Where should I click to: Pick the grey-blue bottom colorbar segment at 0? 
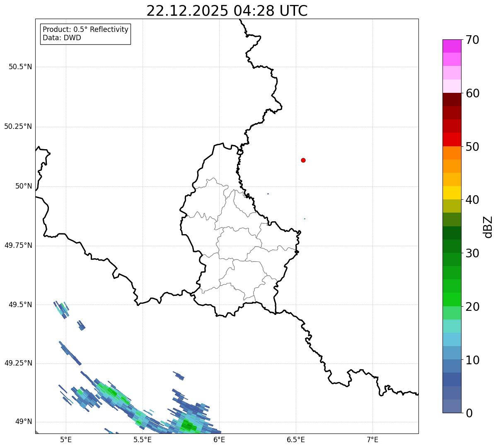coord(452,406)
